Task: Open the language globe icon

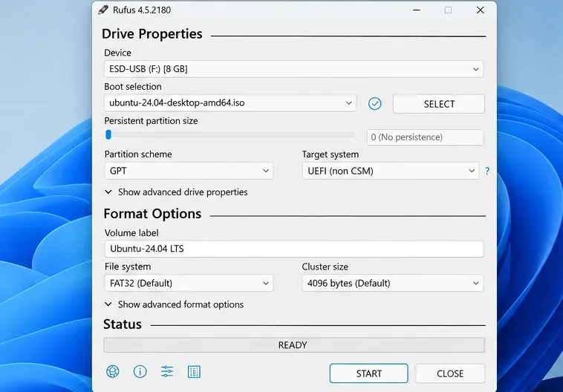Action: coord(113,371)
